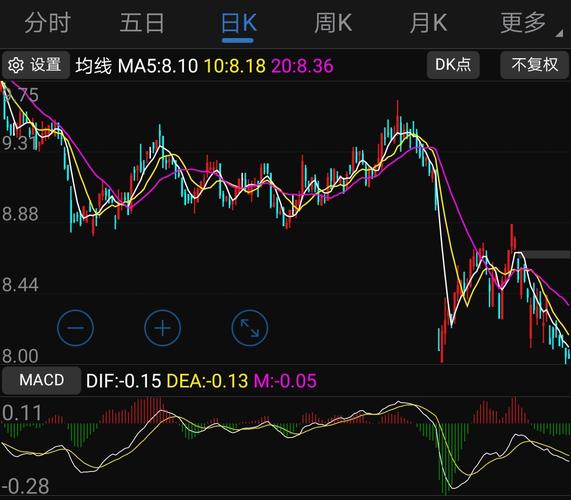
Task: Click the gray current price marker
Action: (x=547, y=255)
